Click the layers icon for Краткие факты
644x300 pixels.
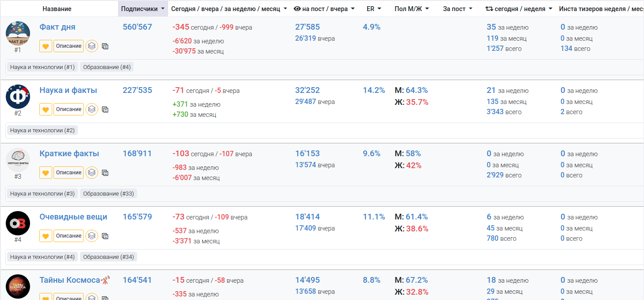pos(92,173)
